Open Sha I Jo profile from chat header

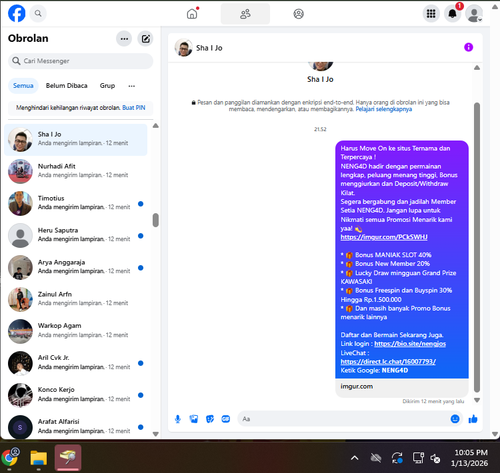(199, 48)
